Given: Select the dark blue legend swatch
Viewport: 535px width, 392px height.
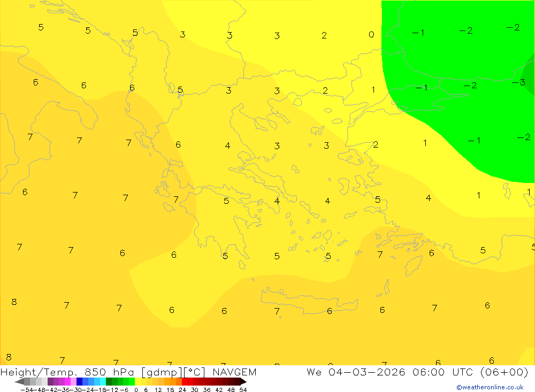Looking at the screenshot, I should [x=80, y=381].
